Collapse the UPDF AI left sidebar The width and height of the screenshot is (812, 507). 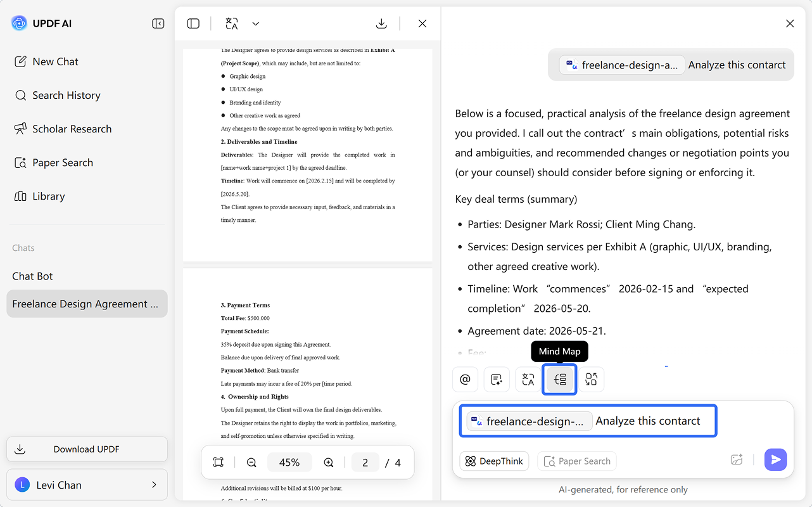point(158,23)
